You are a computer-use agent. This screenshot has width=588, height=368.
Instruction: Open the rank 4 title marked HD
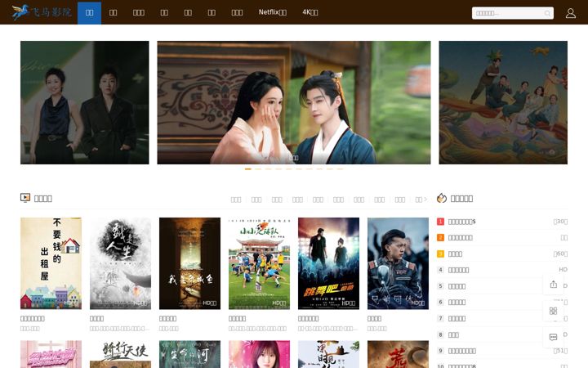[458, 270]
